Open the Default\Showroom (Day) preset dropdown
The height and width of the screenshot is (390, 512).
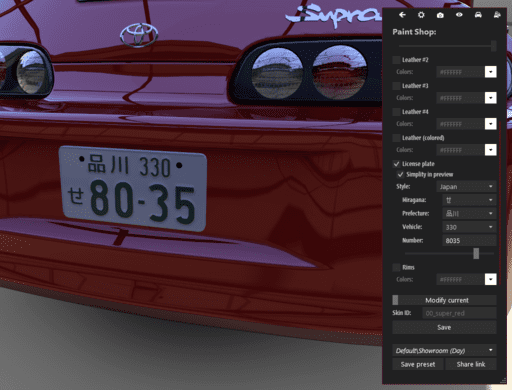444,350
